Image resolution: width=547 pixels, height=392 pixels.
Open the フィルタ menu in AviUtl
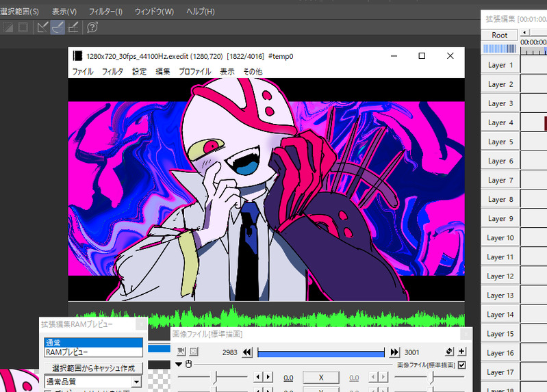pyautogui.click(x=112, y=72)
